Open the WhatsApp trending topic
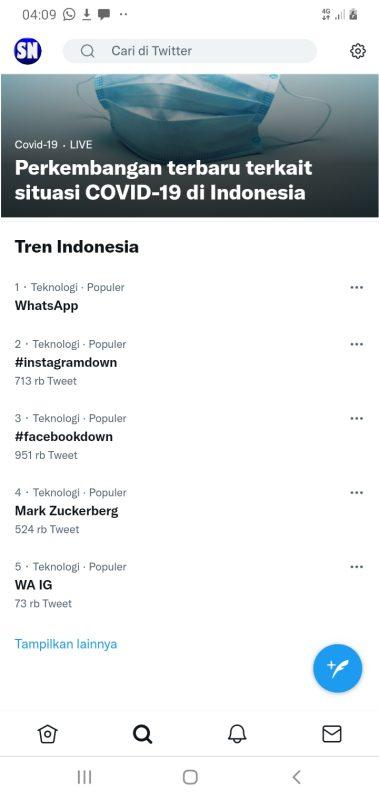Viewport: 379px width, 800px height. click(46, 306)
